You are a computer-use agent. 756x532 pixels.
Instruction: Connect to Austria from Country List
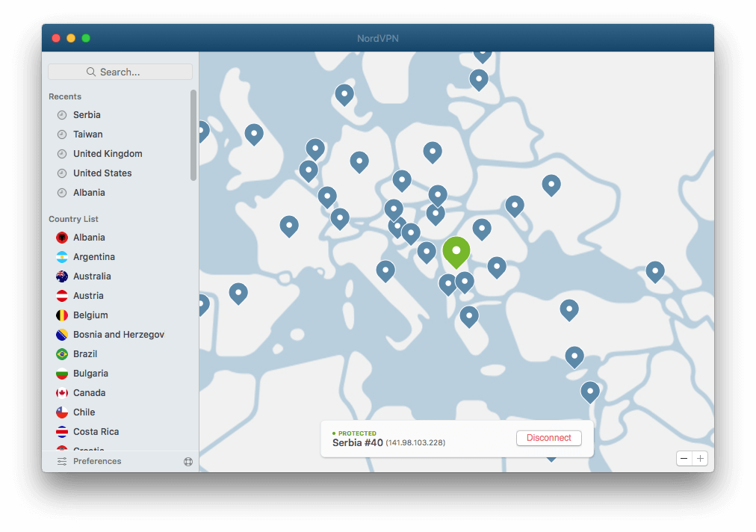pyautogui.click(x=120, y=296)
